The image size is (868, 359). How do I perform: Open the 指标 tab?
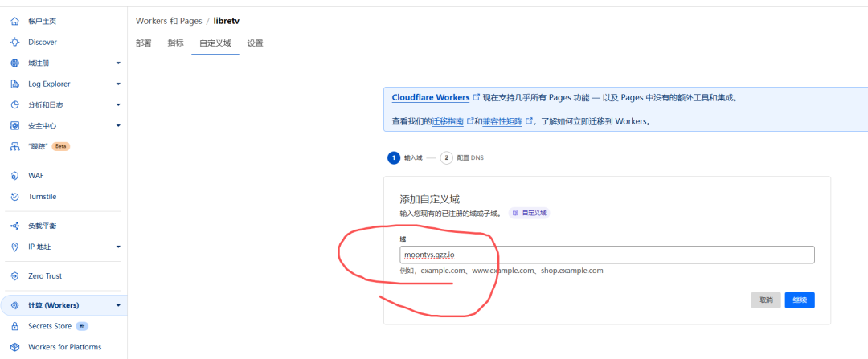175,43
